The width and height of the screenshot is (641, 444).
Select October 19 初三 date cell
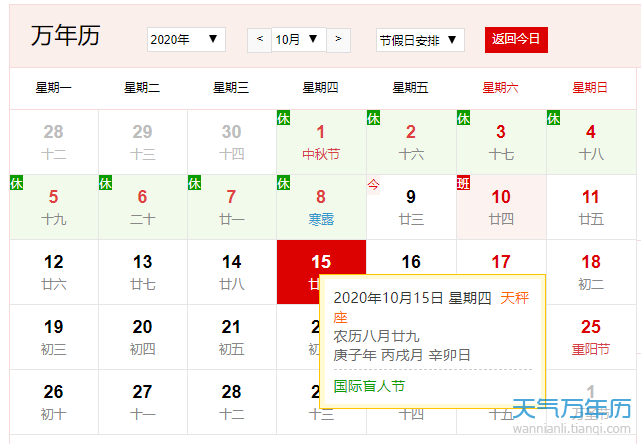(x=54, y=337)
